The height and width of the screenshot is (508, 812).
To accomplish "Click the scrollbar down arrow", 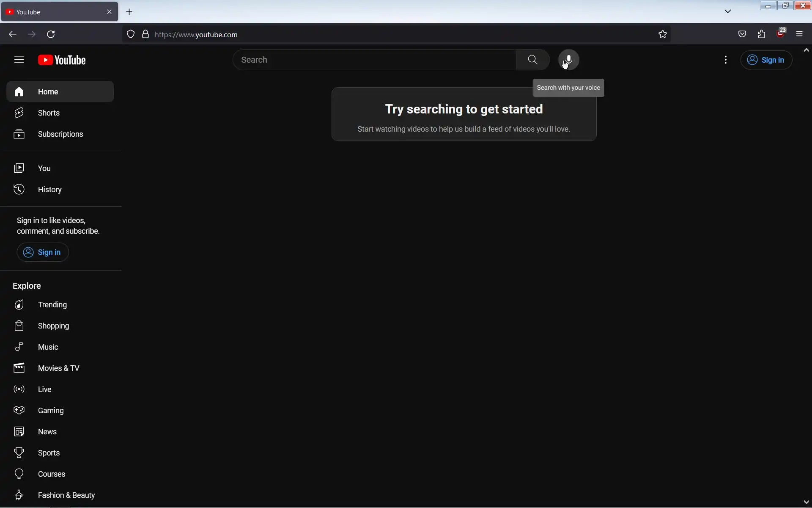I will pyautogui.click(x=806, y=502).
